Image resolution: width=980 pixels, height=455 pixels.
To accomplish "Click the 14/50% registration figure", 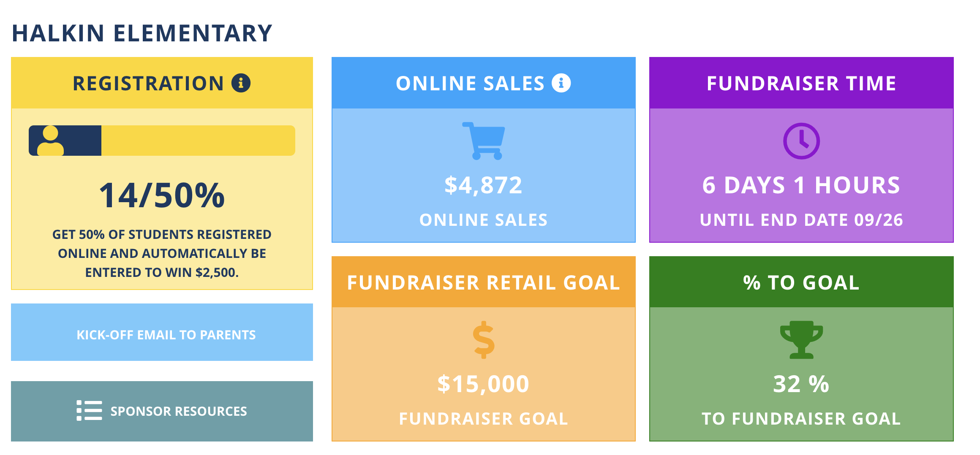I will pyautogui.click(x=162, y=195).
